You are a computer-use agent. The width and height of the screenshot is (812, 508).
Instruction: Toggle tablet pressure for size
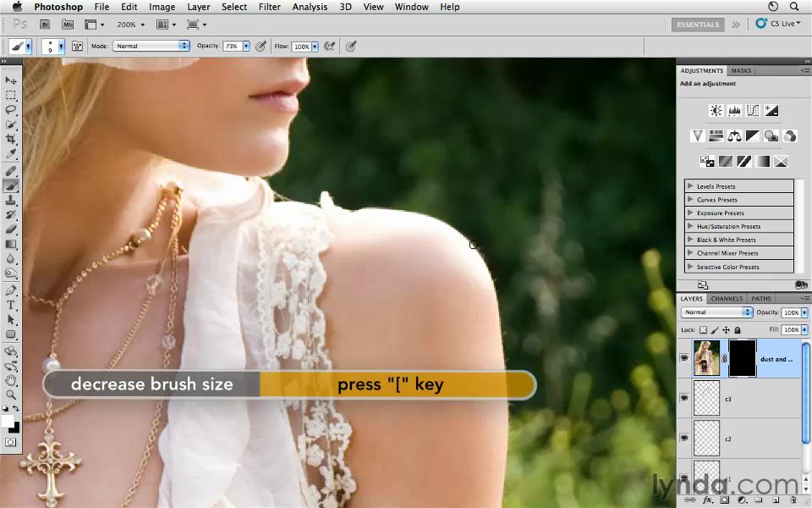(x=351, y=46)
